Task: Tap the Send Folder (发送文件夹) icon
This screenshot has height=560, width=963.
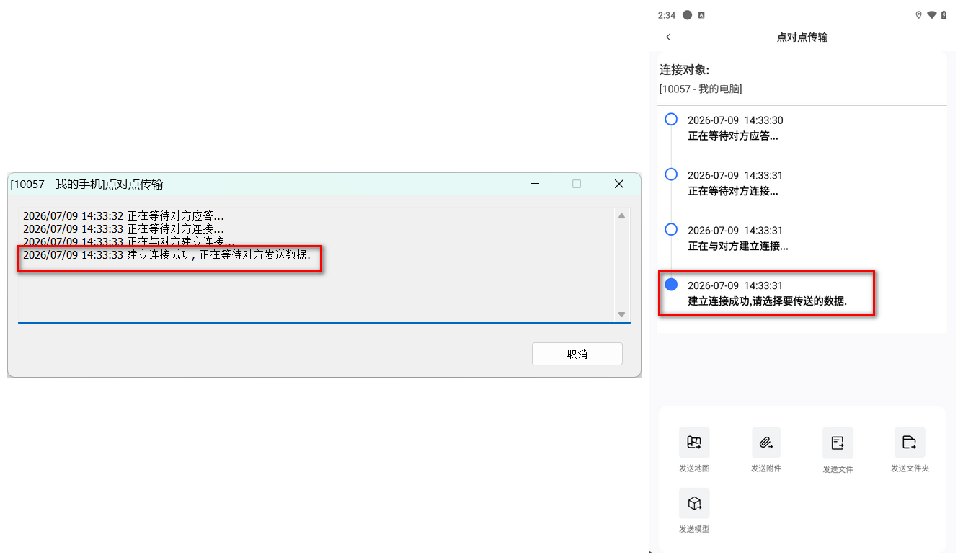Action: point(910,443)
